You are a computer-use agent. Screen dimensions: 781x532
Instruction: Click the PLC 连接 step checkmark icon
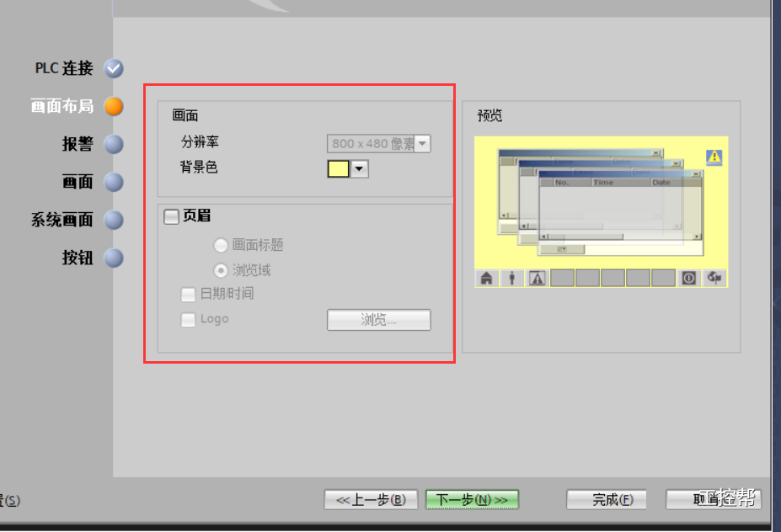tap(114, 68)
